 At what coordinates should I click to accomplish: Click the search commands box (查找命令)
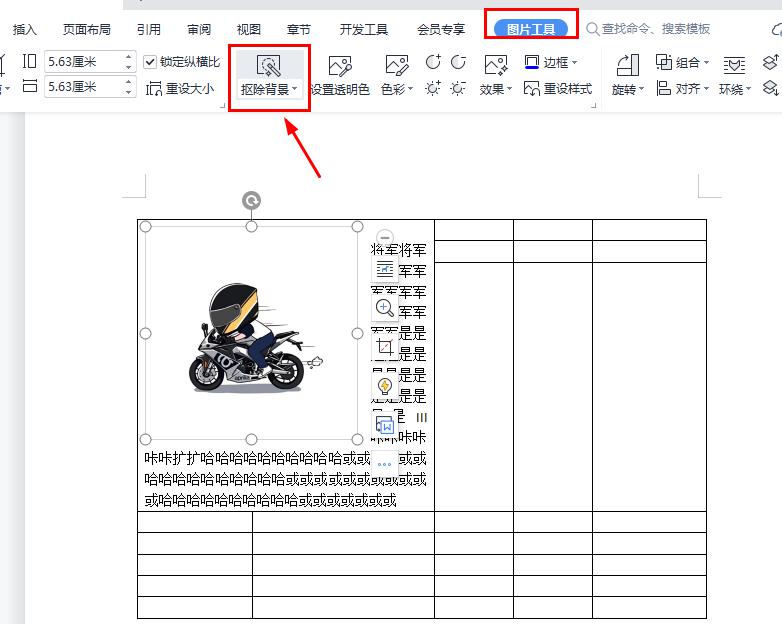[656, 29]
